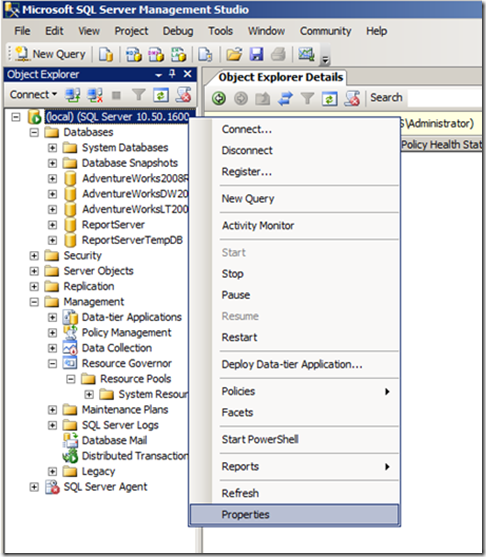486x557 pixels.
Task: Collapse the Management folder
Action: 34,302
